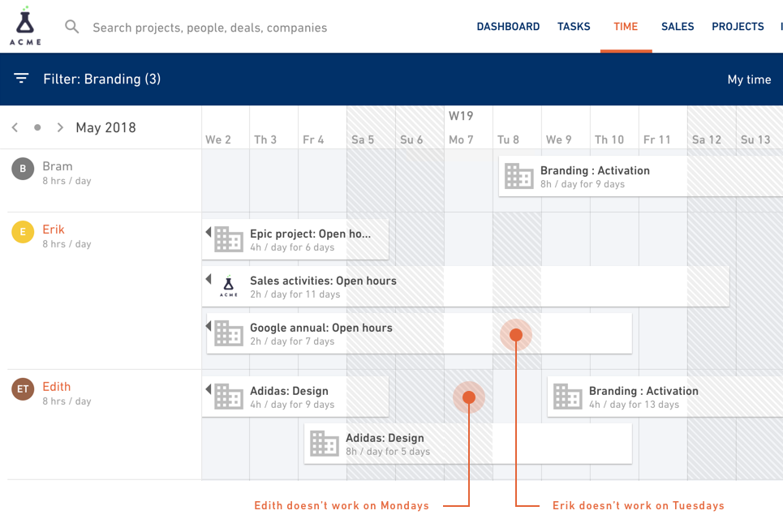Expand the Google annual booking left arrow

(209, 326)
